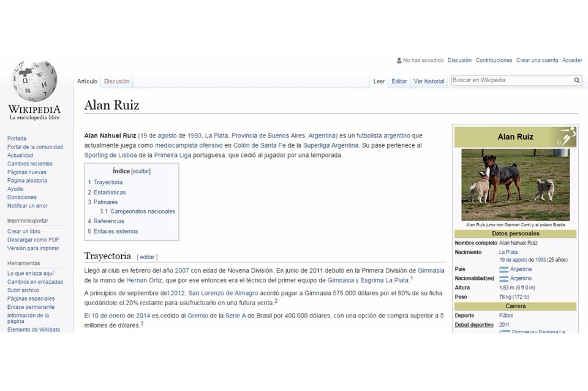This screenshot has height=391, width=588.
Task: Open Página aleatoria from the sidebar
Action: pyautogui.click(x=27, y=181)
